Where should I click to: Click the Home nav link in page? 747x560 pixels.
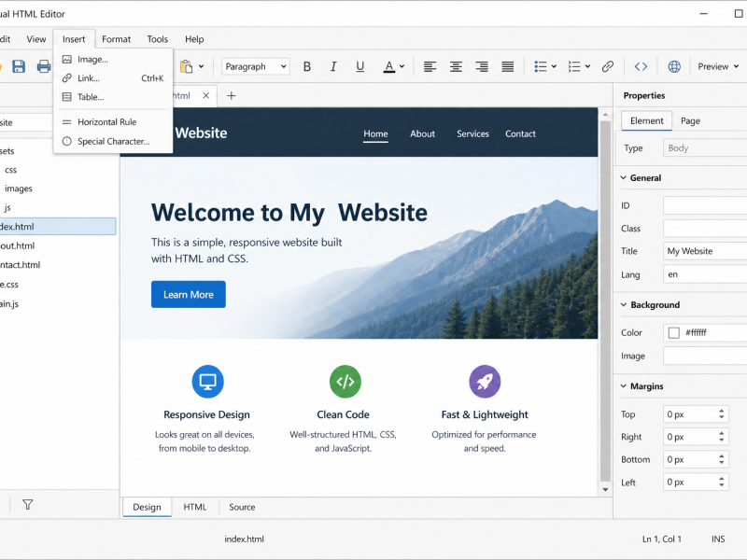[x=375, y=133]
